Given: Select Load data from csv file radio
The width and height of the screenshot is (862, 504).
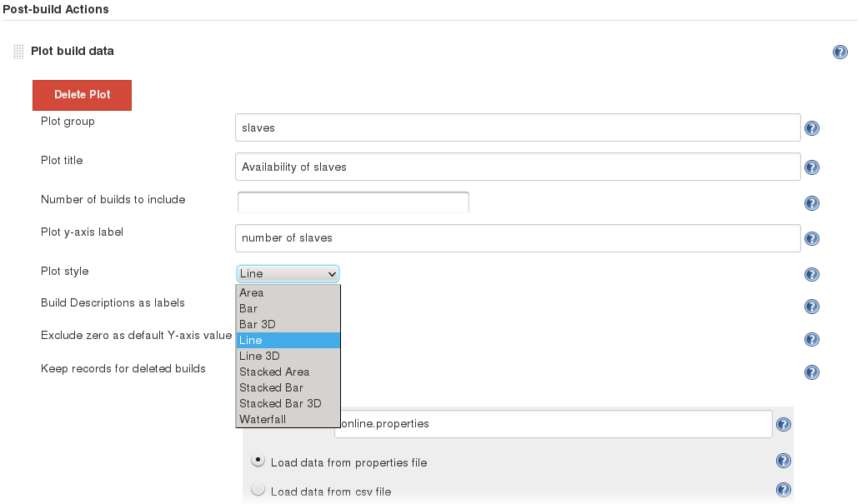Looking at the screenshot, I should (x=258, y=490).
